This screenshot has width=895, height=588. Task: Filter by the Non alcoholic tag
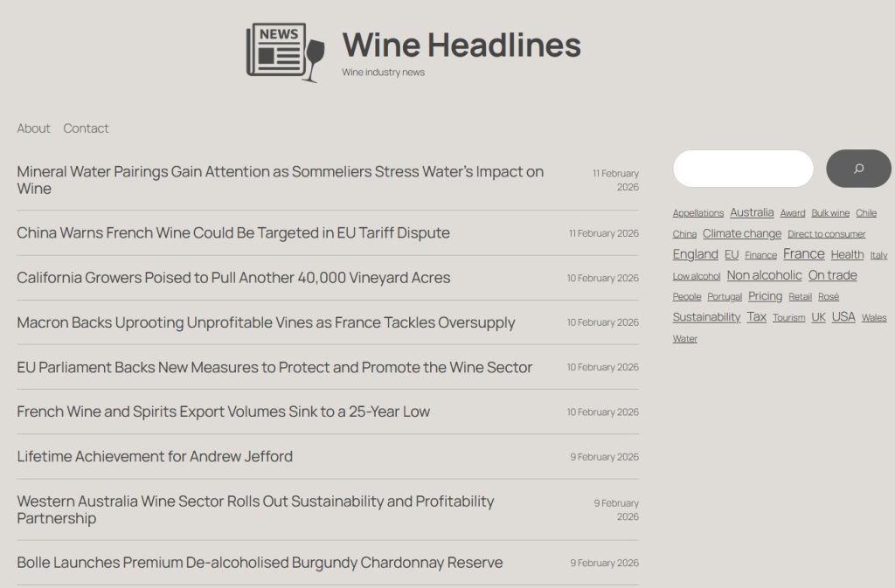[x=764, y=275]
